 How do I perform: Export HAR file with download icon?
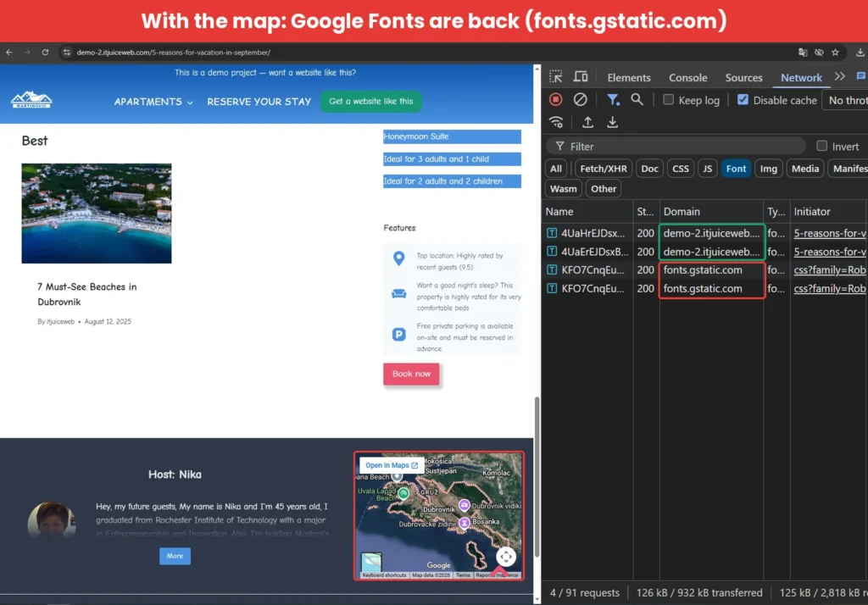[x=612, y=122]
